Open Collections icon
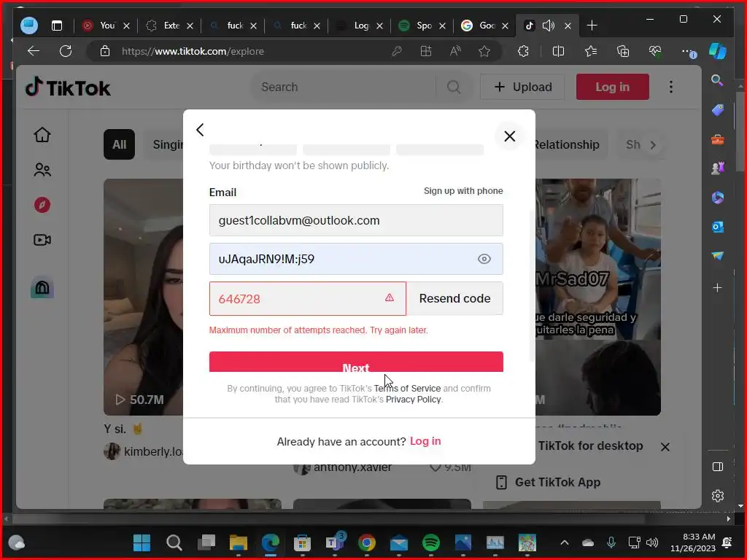 tap(623, 51)
